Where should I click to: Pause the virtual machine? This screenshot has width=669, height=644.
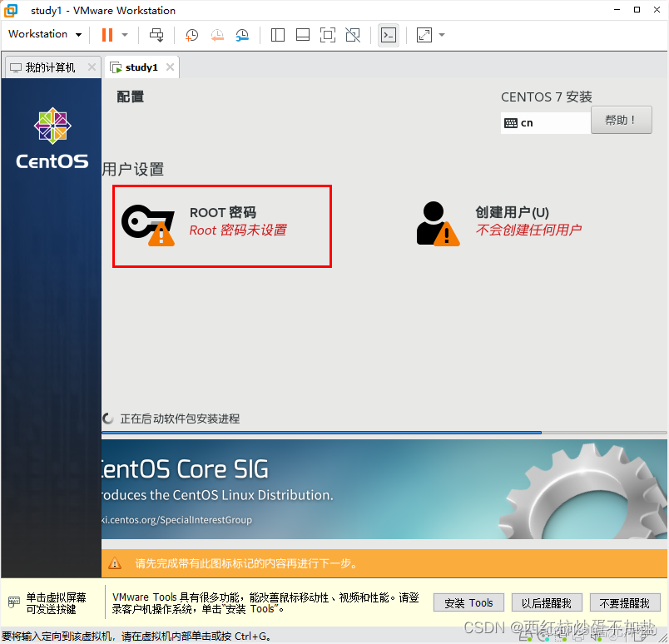click(x=107, y=35)
